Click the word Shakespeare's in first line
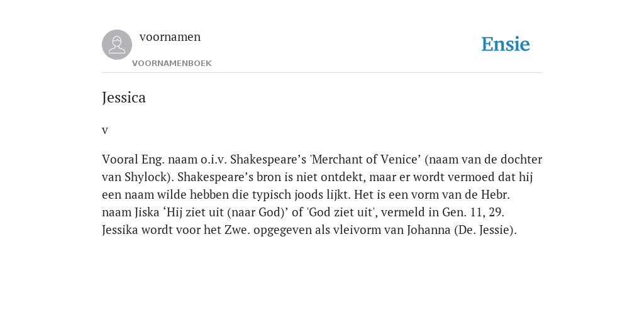The width and height of the screenshot is (644, 322). click(268, 159)
